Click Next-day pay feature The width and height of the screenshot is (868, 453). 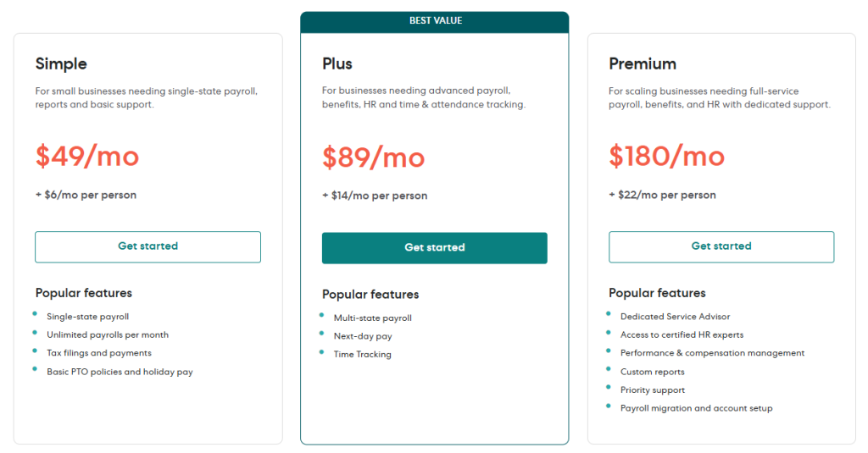[363, 336]
